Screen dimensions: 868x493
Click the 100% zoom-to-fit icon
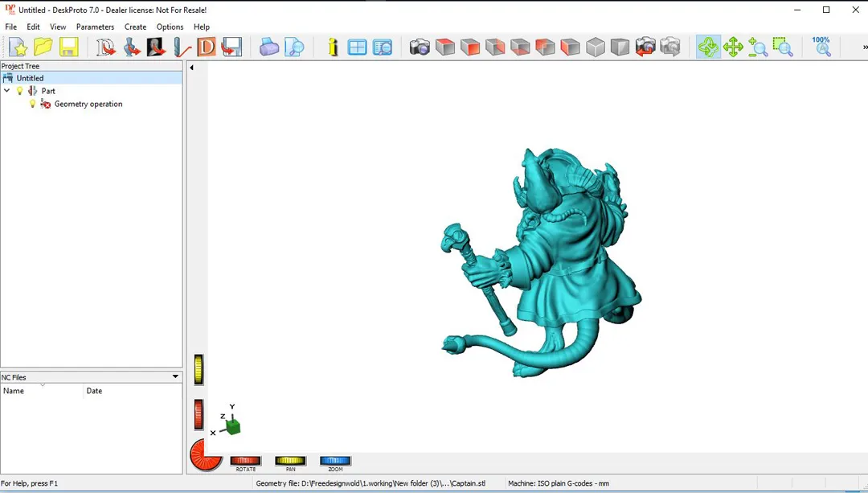pyautogui.click(x=821, y=46)
